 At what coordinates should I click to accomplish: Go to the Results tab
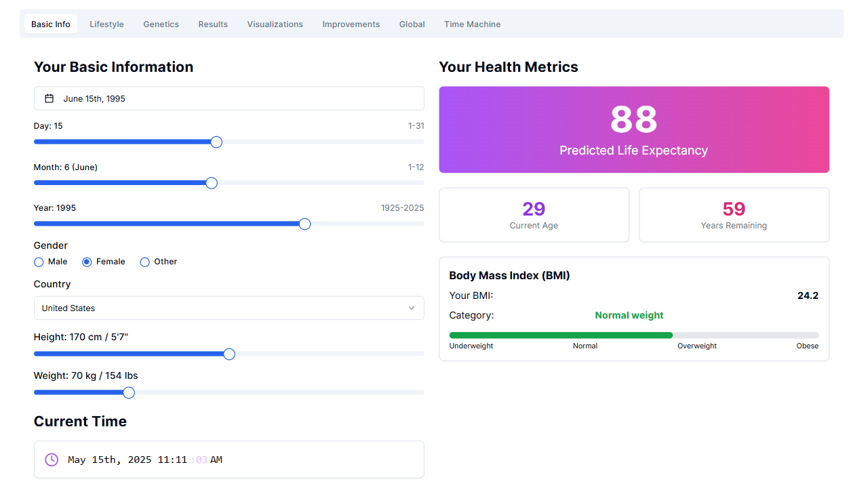pyautogui.click(x=212, y=24)
